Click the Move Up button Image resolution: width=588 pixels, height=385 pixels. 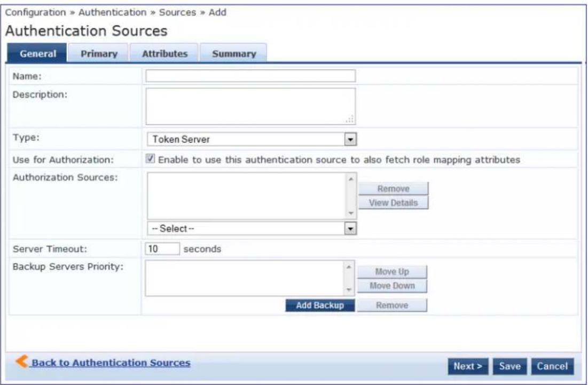point(392,272)
